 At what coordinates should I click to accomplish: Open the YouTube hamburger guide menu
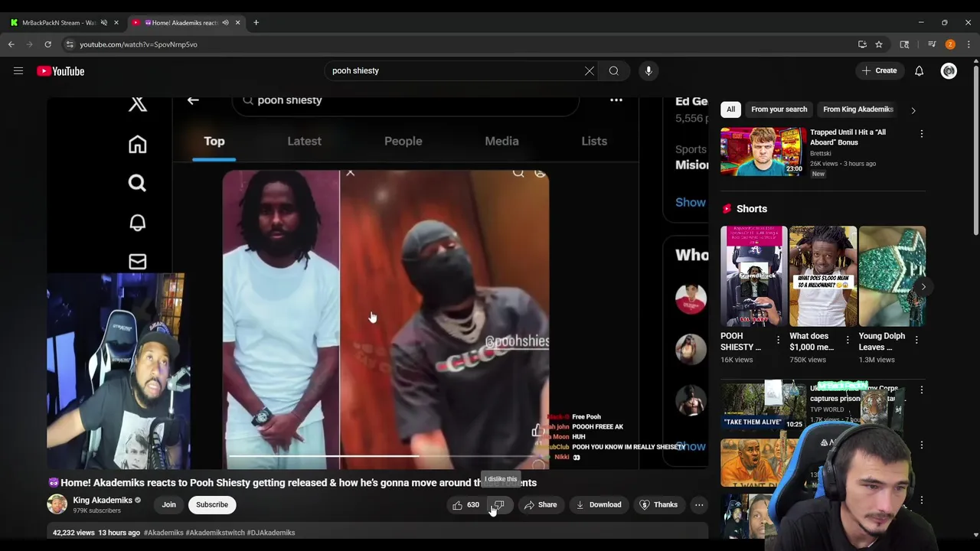[18, 71]
